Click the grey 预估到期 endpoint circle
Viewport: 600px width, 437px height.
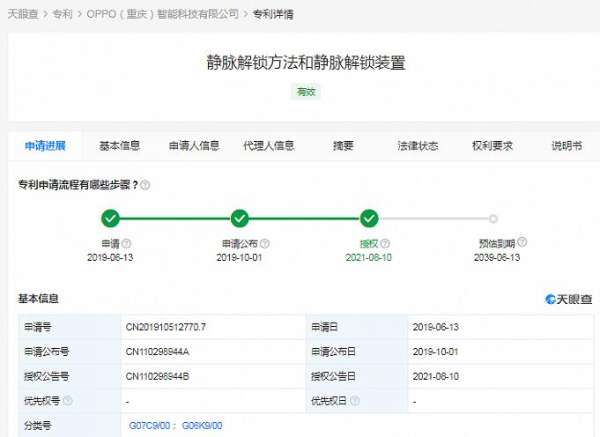coord(493,218)
